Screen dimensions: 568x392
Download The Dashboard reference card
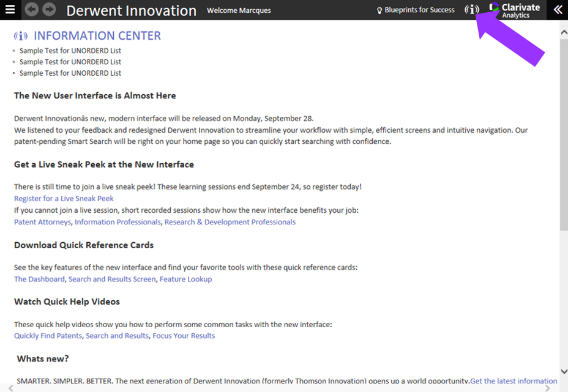39,279
